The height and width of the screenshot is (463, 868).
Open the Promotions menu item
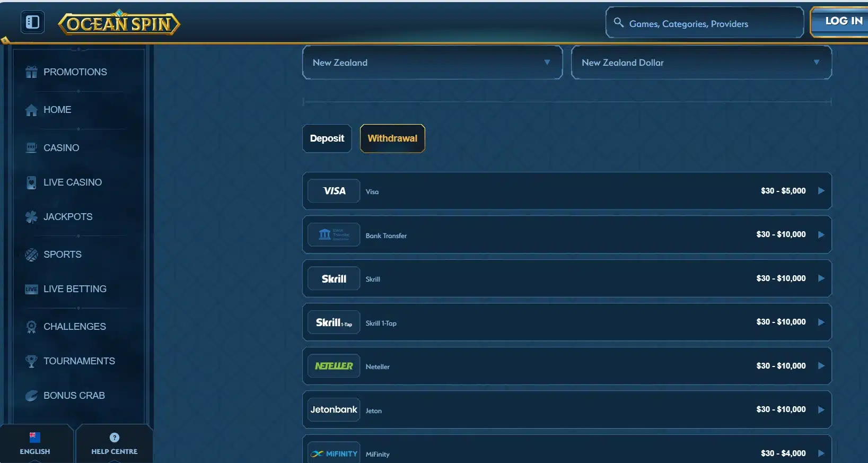point(75,72)
